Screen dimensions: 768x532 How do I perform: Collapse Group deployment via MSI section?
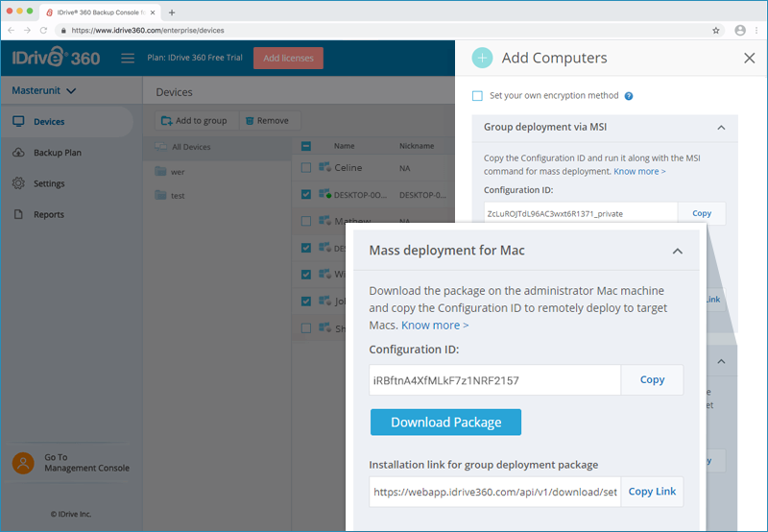[x=721, y=128]
